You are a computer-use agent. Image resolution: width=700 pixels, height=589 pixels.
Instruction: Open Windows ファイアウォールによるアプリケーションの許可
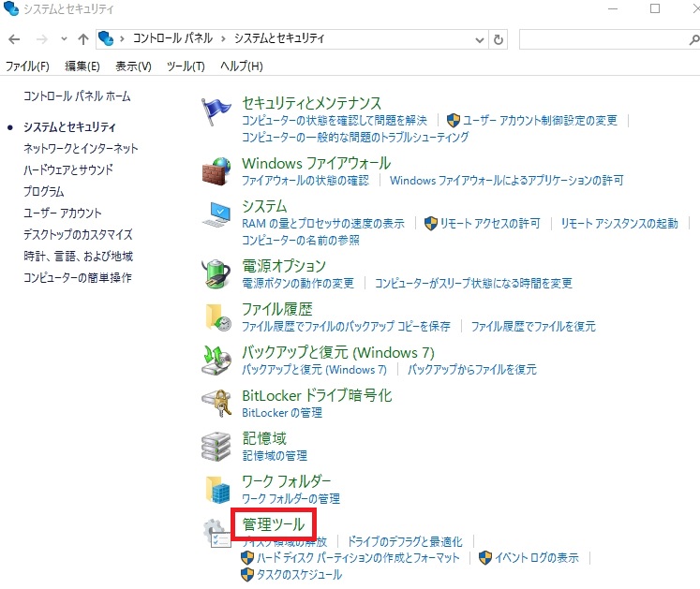[507, 181]
